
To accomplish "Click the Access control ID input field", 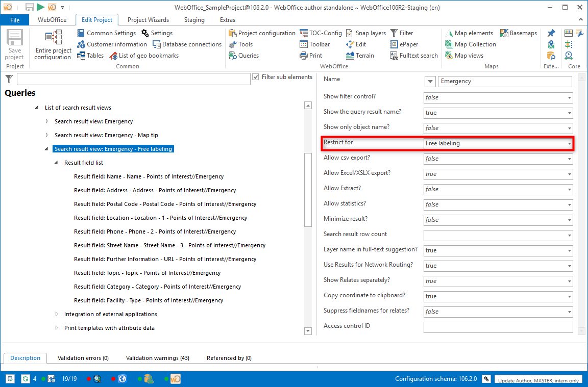I will [x=498, y=327].
